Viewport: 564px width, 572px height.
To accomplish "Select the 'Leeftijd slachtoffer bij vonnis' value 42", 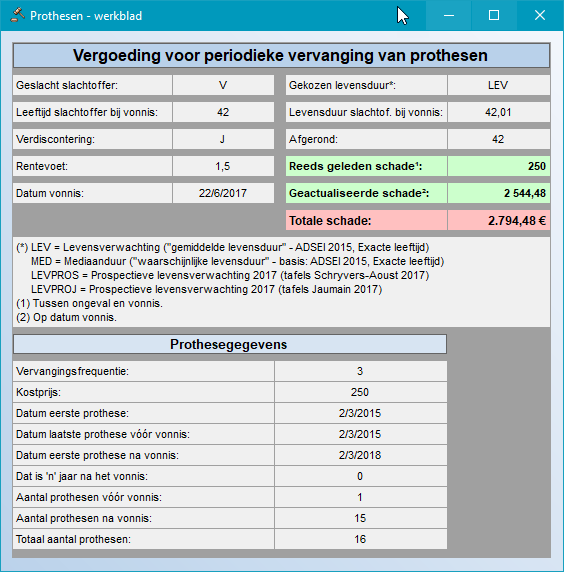I will pyautogui.click(x=223, y=112).
